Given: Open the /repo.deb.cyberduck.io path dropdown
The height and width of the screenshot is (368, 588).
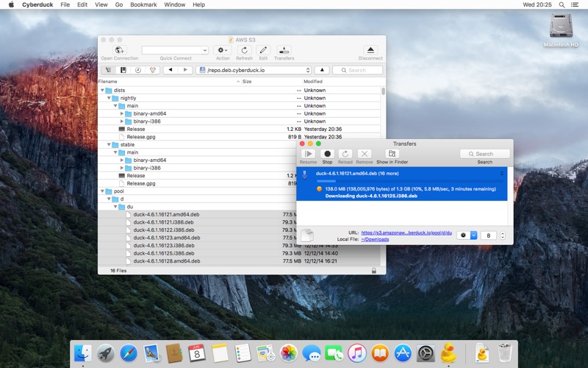Looking at the screenshot, I should click(307, 70).
